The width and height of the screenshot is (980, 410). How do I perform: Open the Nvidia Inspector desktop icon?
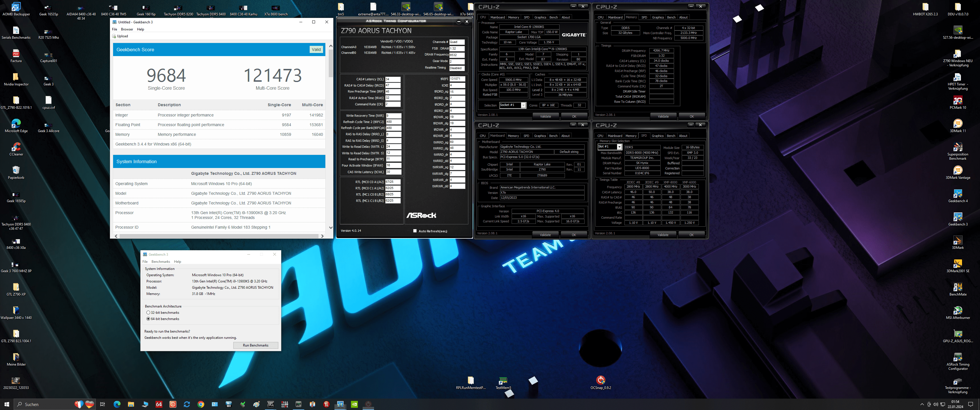tap(16, 79)
